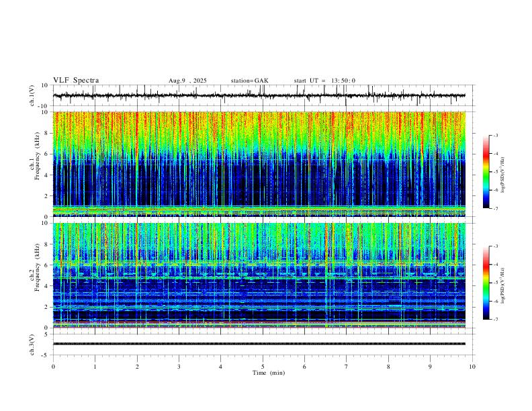Click the ch.1 'Frequency (kHz)' axis label
This screenshot has height=411, width=532.
tap(37, 157)
